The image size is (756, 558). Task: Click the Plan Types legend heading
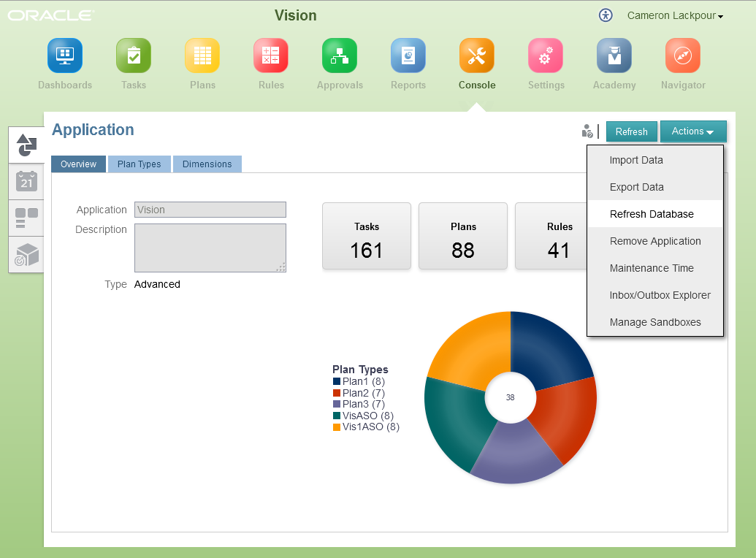point(360,370)
